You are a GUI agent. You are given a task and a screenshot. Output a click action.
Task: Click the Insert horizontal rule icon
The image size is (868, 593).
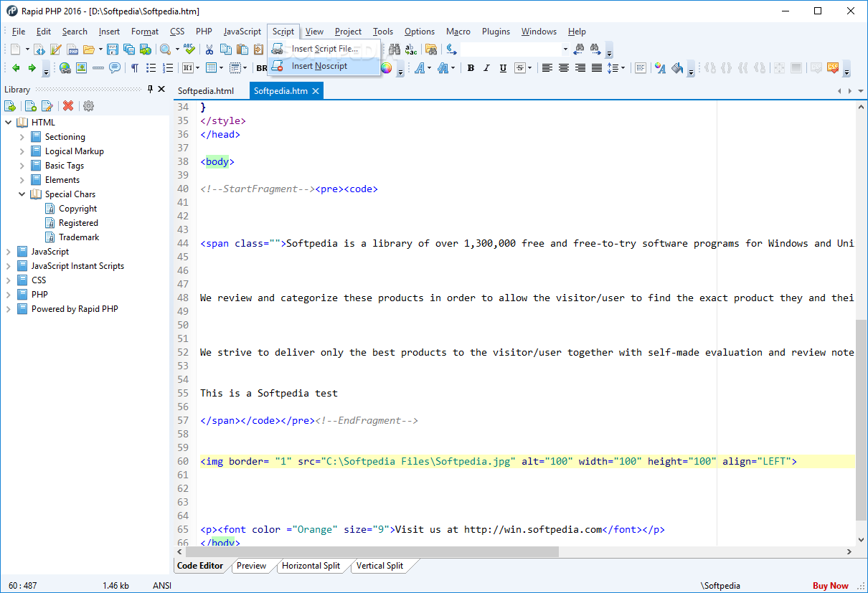tap(98, 68)
